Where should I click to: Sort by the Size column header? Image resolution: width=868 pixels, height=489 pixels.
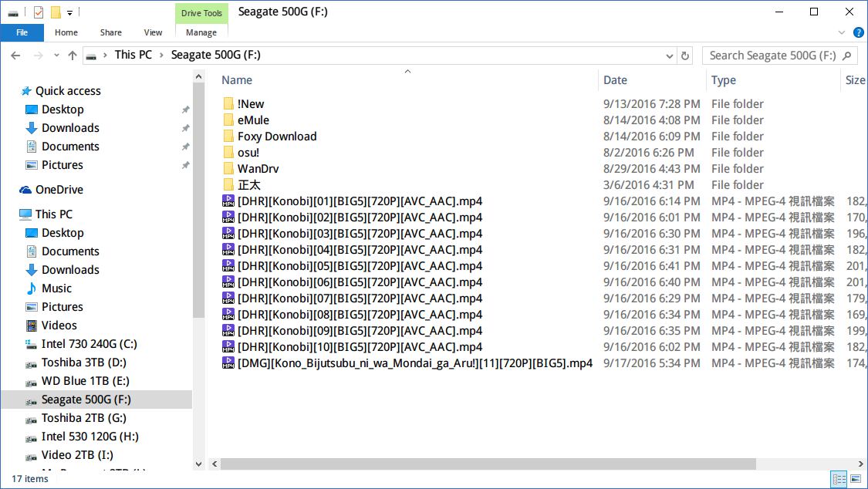click(x=854, y=80)
